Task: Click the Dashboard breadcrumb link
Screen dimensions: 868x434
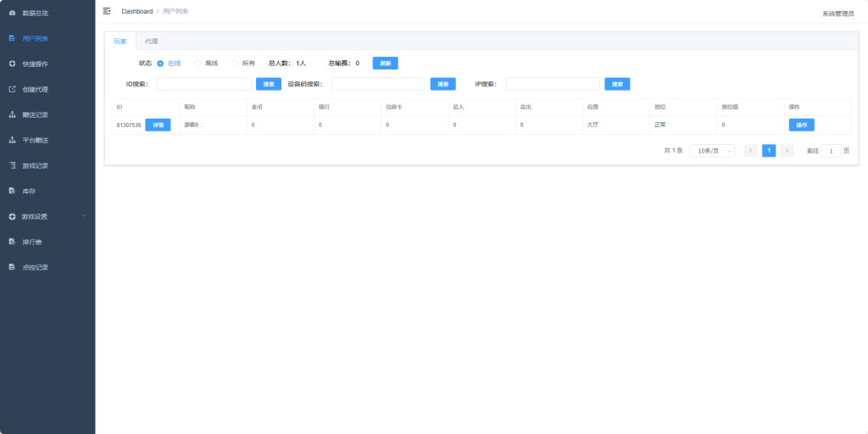Action: pos(137,11)
